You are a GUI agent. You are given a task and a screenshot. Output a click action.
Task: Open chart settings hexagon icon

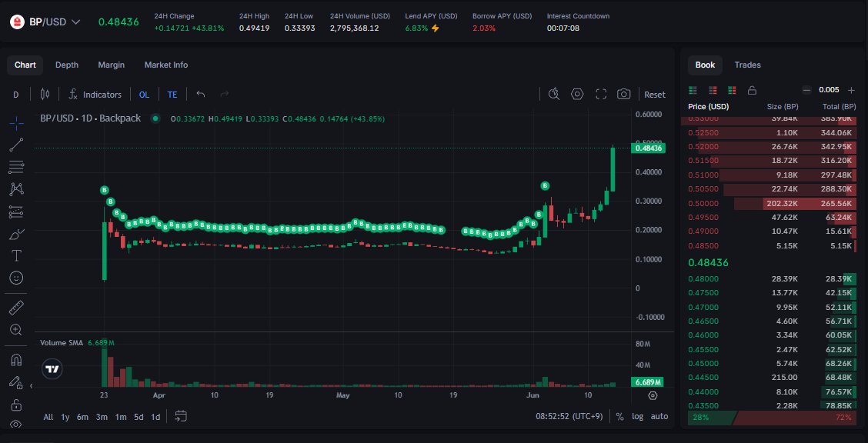pyautogui.click(x=577, y=94)
